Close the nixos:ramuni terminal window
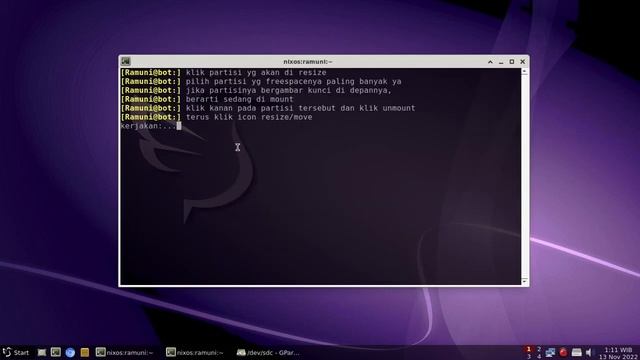 pos(523,62)
